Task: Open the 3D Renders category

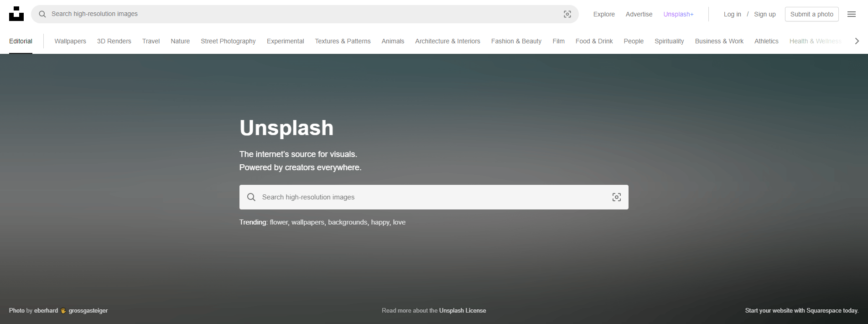Action: [x=114, y=41]
